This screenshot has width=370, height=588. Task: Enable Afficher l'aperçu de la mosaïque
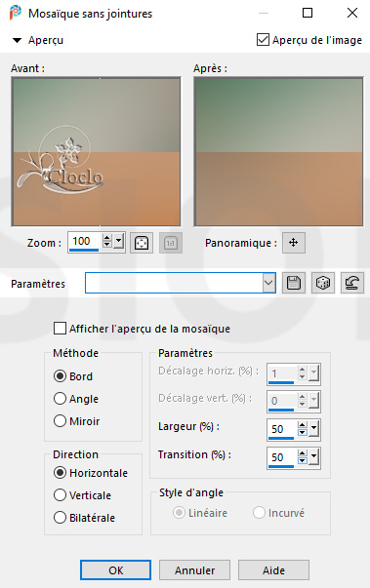[x=61, y=329]
